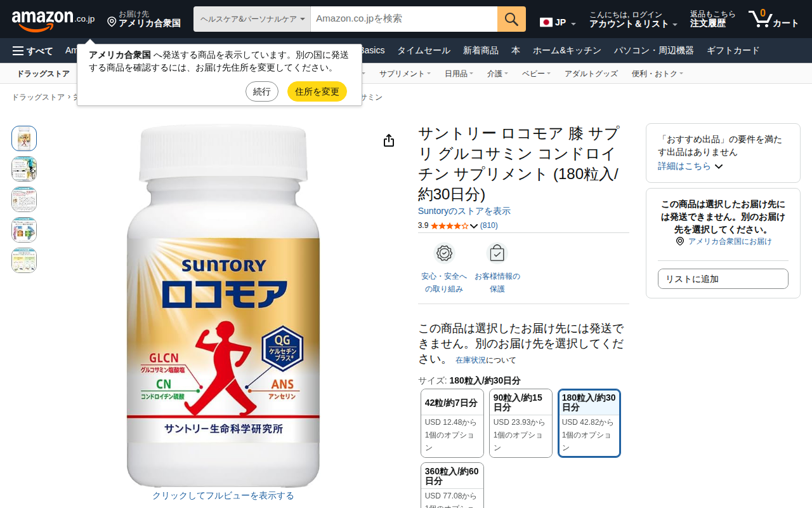Open the ヘルスケア&パーソナルケア search category dropdown
812x508 pixels.
click(252, 19)
